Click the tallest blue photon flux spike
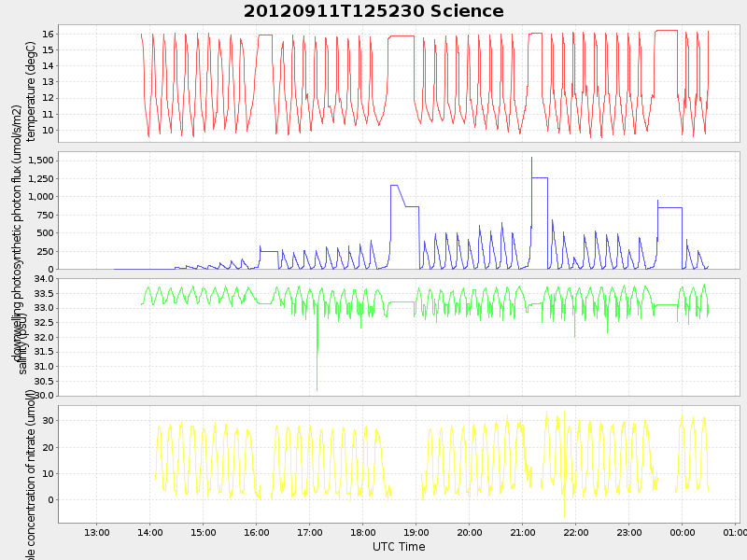The width and height of the screenshot is (747, 560). tap(531, 159)
